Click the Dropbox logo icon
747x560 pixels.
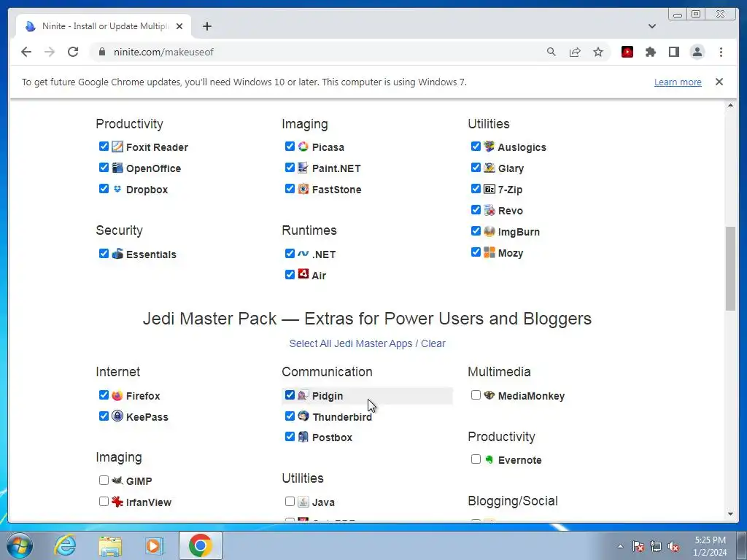point(117,189)
